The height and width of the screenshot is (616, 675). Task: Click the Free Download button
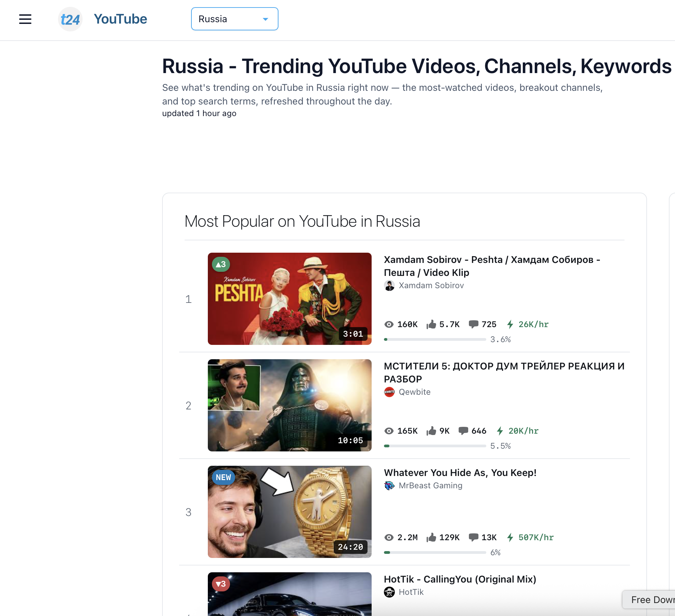coord(649,600)
